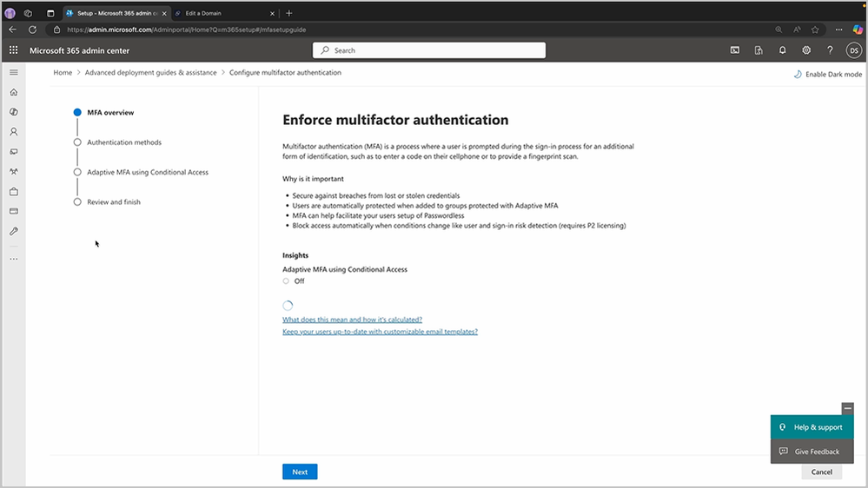The width and height of the screenshot is (868, 488).
Task: Open Advanced deployment guides & assistance breadcrumb
Action: [150, 72]
